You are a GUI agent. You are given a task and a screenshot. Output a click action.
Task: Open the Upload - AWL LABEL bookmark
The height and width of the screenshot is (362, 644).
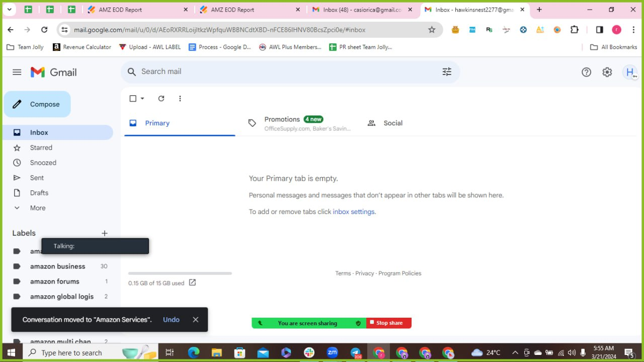click(x=150, y=47)
